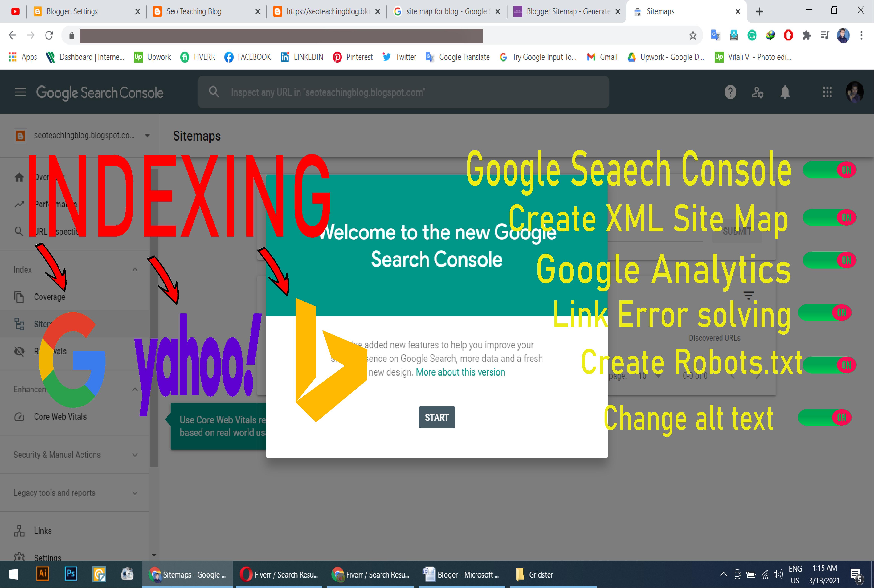The image size is (874, 588).
Task: Open the Core Web Vitals report
Action: (x=60, y=416)
